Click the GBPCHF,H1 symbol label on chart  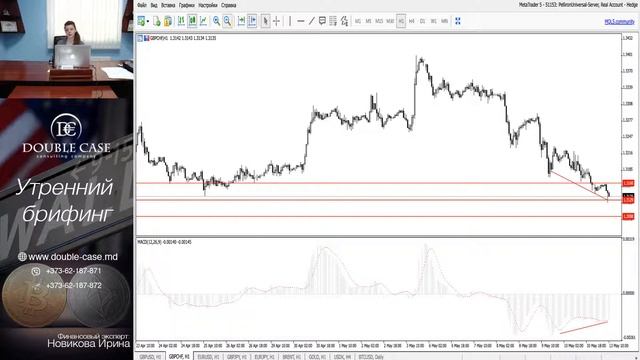point(159,38)
